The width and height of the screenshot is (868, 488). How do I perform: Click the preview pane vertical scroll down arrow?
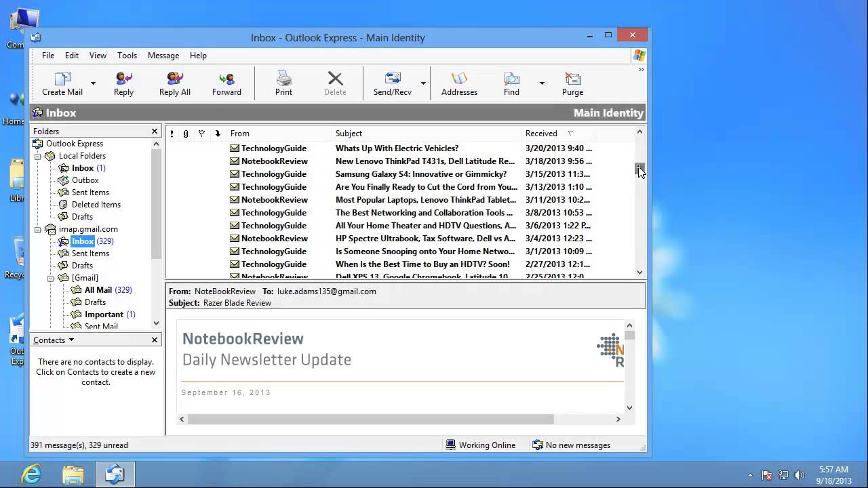point(629,408)
